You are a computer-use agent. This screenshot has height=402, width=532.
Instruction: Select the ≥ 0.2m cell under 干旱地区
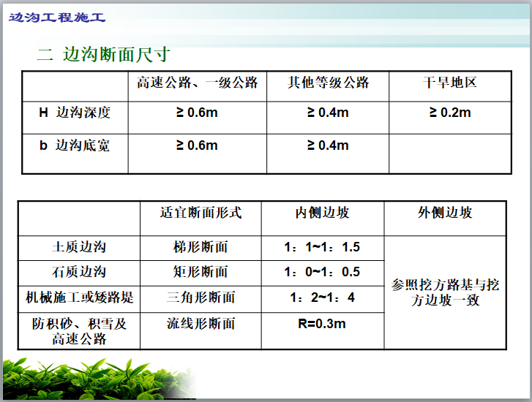(450, 113)
